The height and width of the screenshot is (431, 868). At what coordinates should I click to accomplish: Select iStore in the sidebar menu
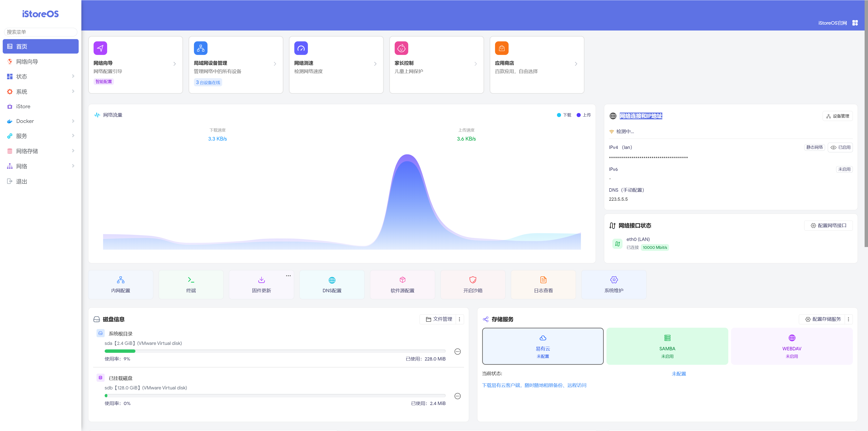(x=23, y=106)
